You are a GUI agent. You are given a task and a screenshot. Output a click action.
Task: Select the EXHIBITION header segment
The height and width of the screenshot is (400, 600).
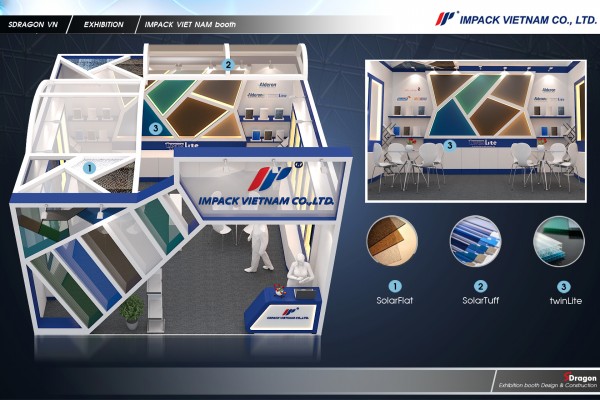[104, 24]
